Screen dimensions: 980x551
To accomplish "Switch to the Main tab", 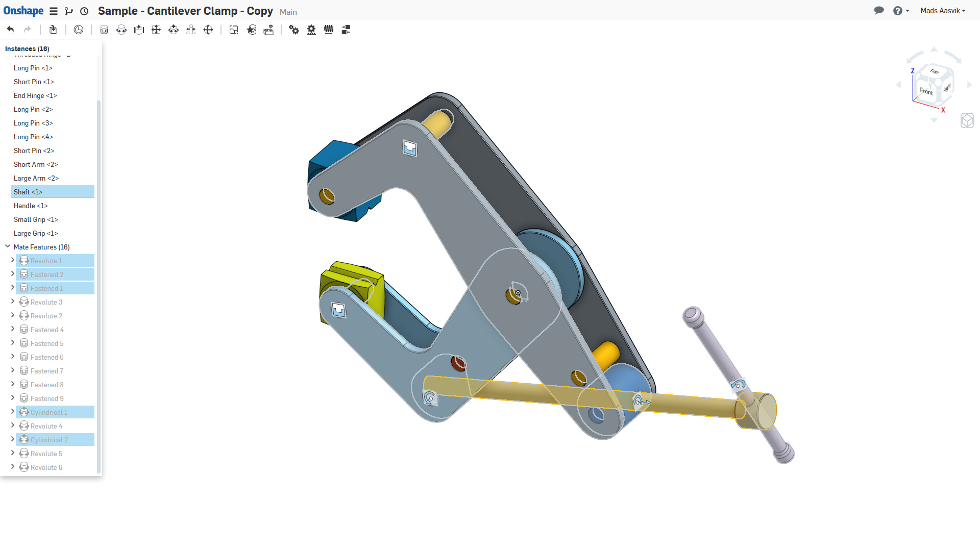I will 288,12.
